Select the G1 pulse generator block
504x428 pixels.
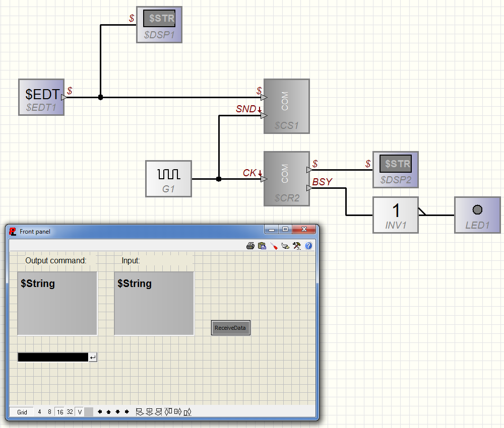pos(169,179)
